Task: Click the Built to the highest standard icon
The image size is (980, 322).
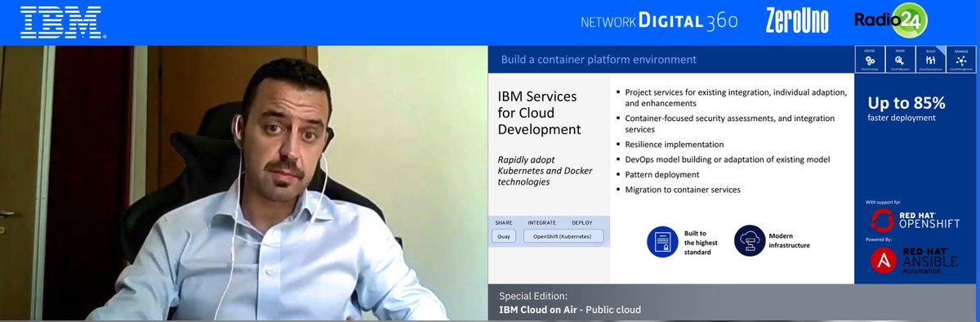Action: [x=663, y=241]
